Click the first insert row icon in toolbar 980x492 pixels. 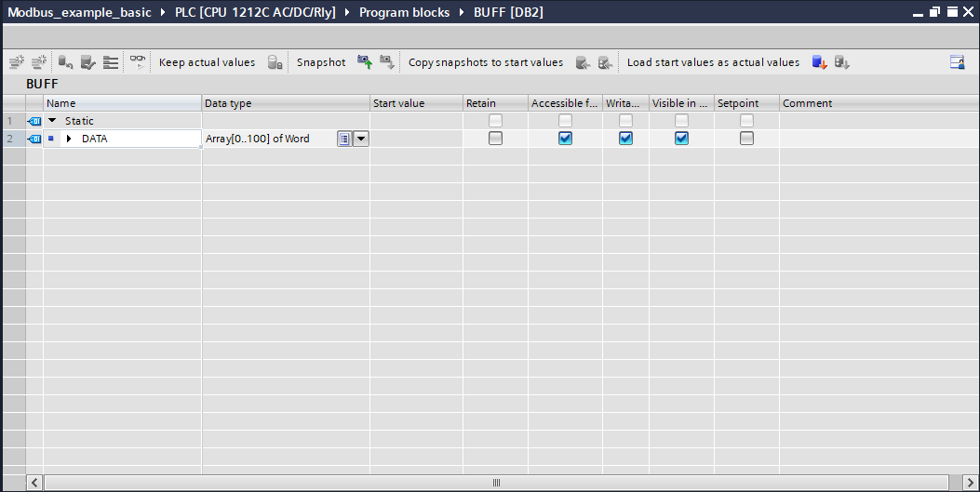pos(16,62)
